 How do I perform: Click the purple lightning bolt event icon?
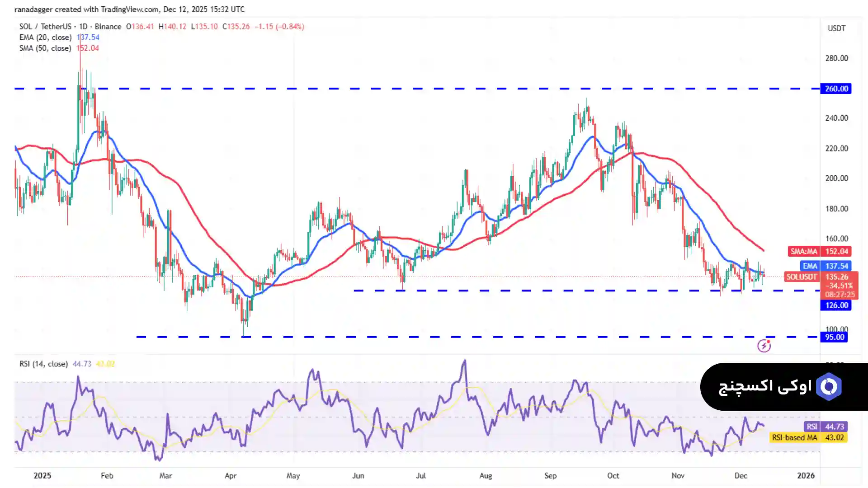(764, 346)
